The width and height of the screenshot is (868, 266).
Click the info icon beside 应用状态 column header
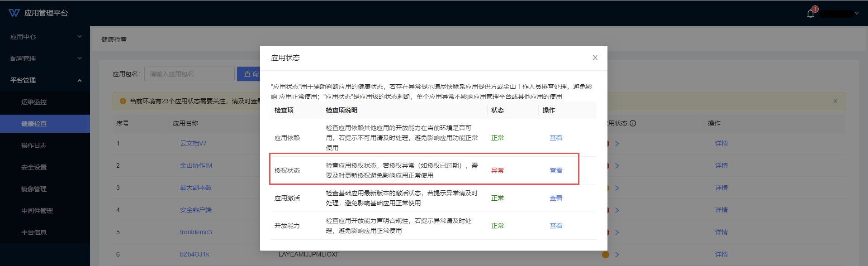tap(633, 123)
